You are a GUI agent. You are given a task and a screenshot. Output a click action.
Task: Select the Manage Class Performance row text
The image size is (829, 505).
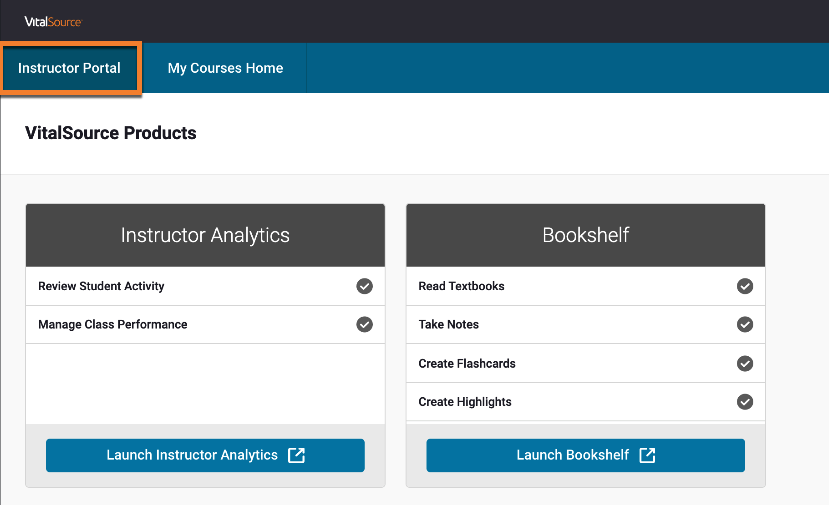[x=113, y=324]
